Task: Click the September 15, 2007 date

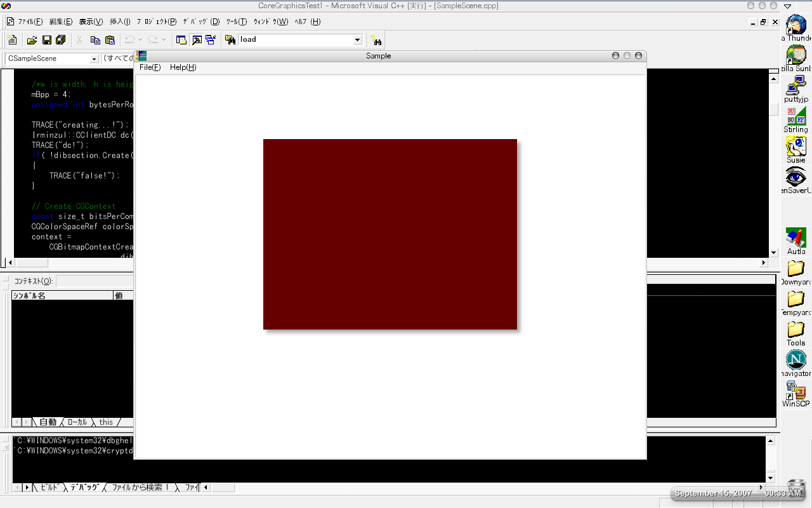Action: (713, 493)
